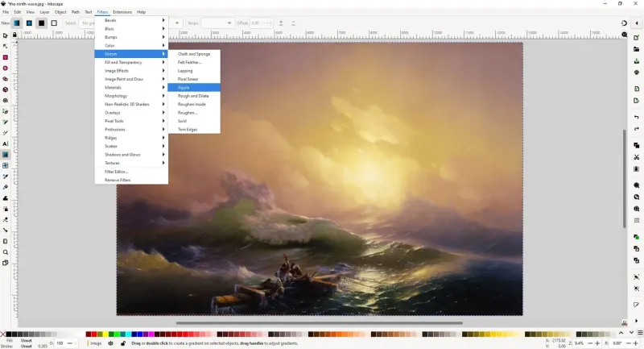Pick the yellow palette swatch
644x349 pixels.
tap(105, 334)
